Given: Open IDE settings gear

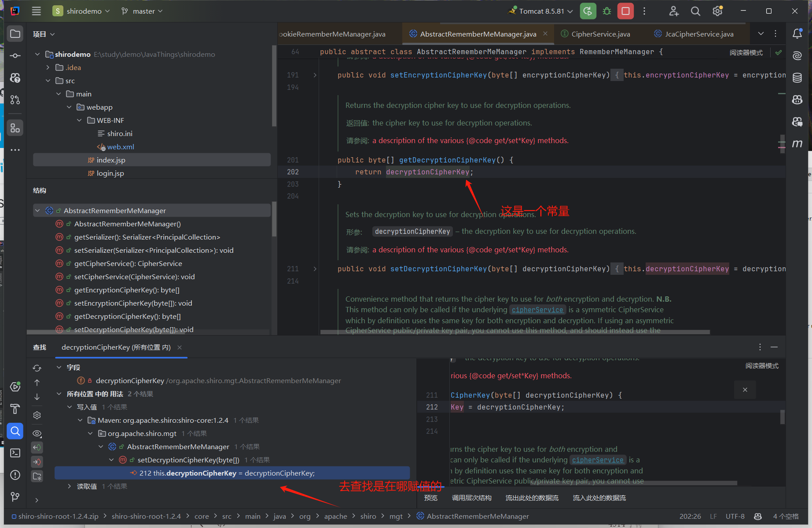Looking at the screenshot, I should click(x=717, y=11).
